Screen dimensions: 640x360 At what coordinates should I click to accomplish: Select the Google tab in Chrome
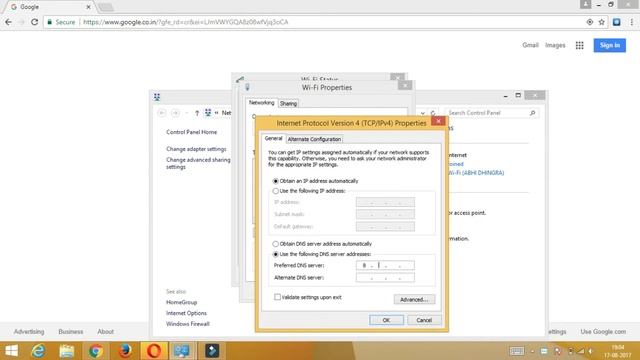point(50,7)
